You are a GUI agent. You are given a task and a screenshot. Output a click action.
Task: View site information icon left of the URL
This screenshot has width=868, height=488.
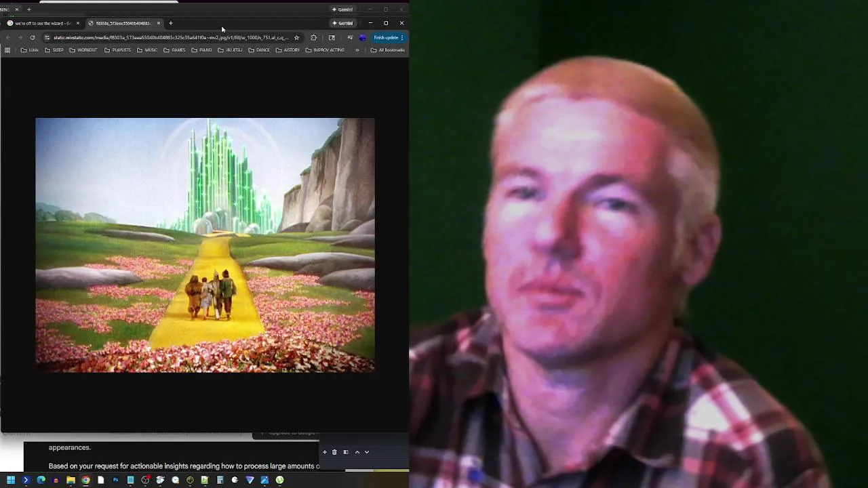[47, 37]
